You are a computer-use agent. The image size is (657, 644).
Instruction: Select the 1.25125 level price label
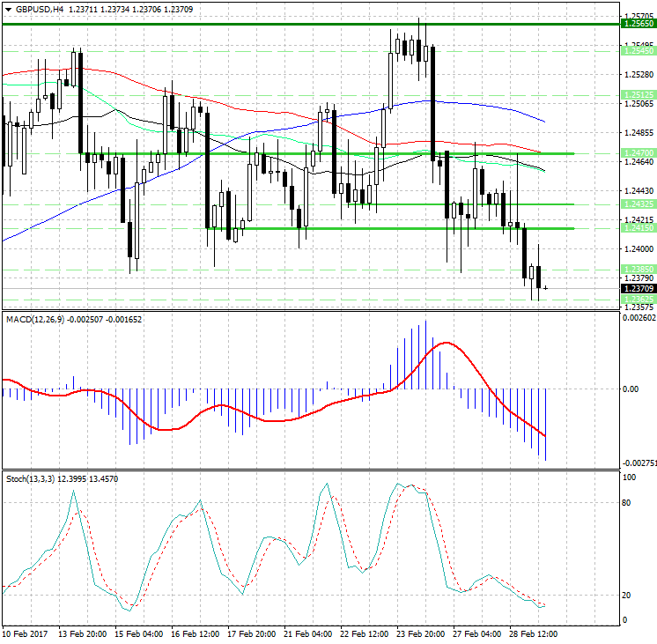point(638,94)
